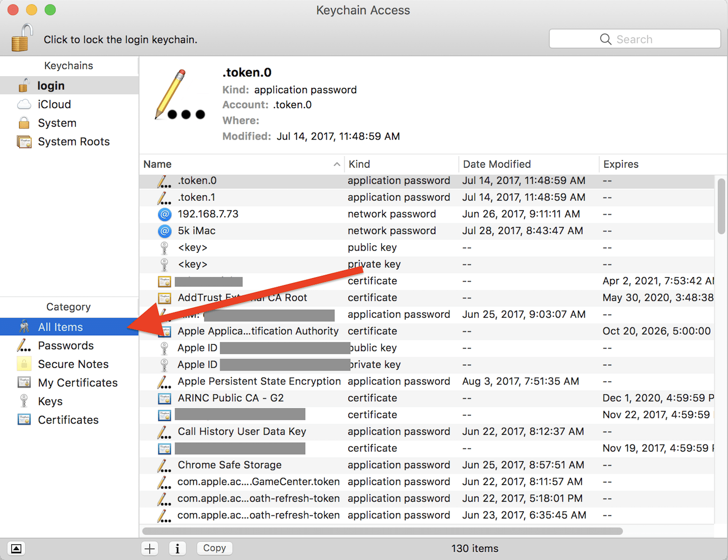The height and width of the screenshot is (560, 728).
Task: Click the My Certificates category icon
Action: coord(24,382)
